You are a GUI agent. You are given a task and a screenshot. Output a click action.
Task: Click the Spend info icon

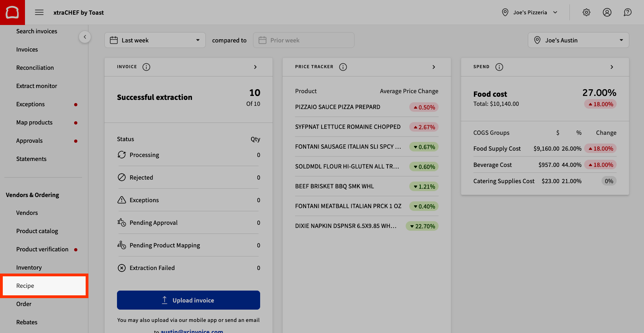pyautogui.click(x=499, y=67)
